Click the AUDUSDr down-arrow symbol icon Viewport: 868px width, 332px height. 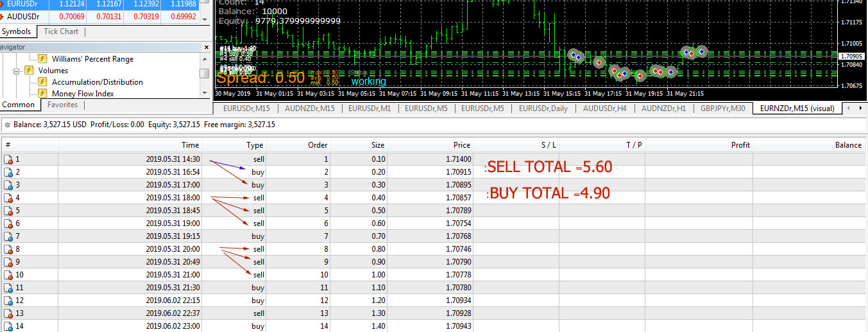point(2,16)
